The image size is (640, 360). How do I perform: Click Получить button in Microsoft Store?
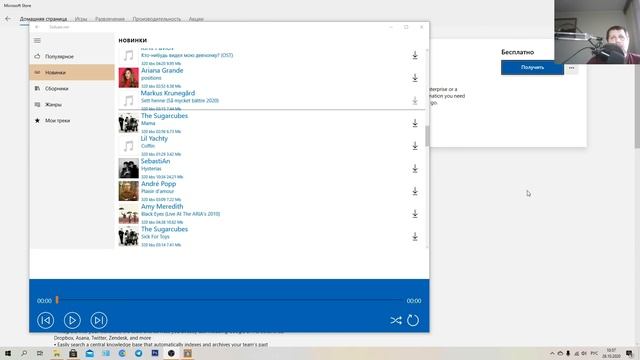(532, 68)
